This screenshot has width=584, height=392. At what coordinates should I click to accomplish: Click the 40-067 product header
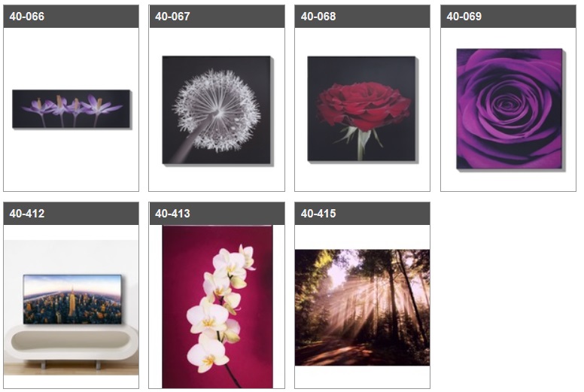coord(217,17)
